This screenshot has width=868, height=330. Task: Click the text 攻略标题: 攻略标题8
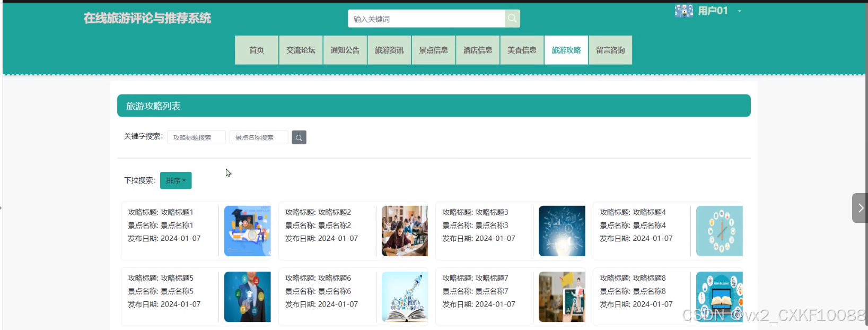[633, 278]
